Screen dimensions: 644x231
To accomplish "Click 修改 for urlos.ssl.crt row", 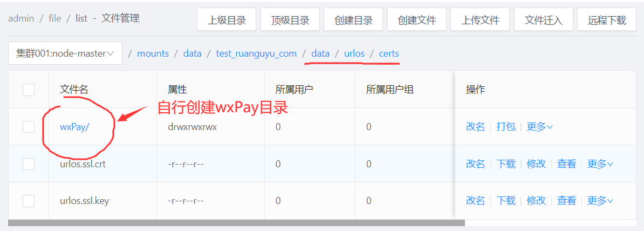I will 536,164.
